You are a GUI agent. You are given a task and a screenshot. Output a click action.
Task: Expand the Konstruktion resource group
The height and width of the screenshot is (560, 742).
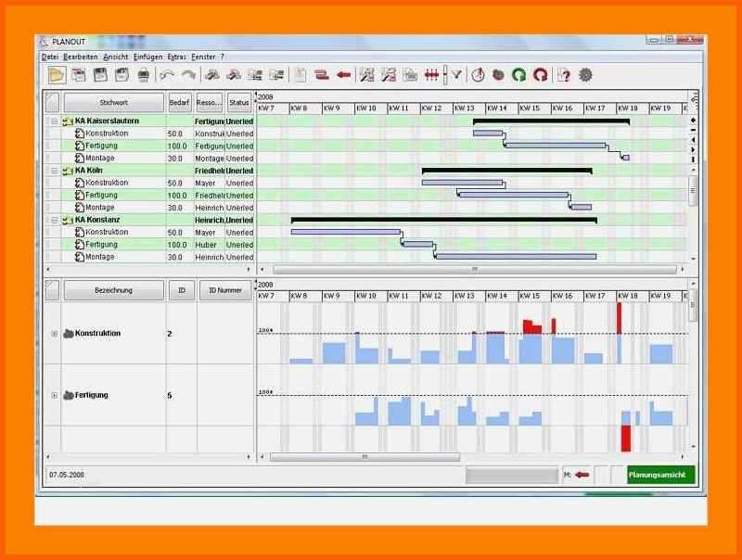tap(54, 334)
